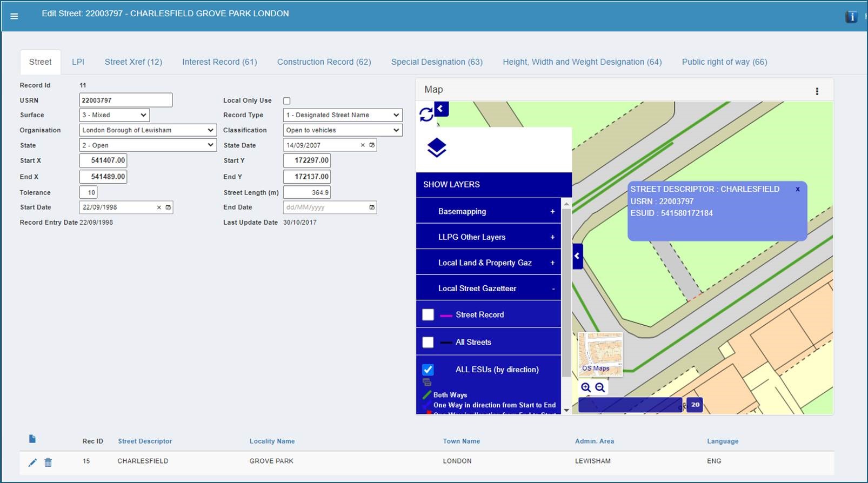Open the Street Xref (12) tab

pyautogui.click(x=133, y=62)
